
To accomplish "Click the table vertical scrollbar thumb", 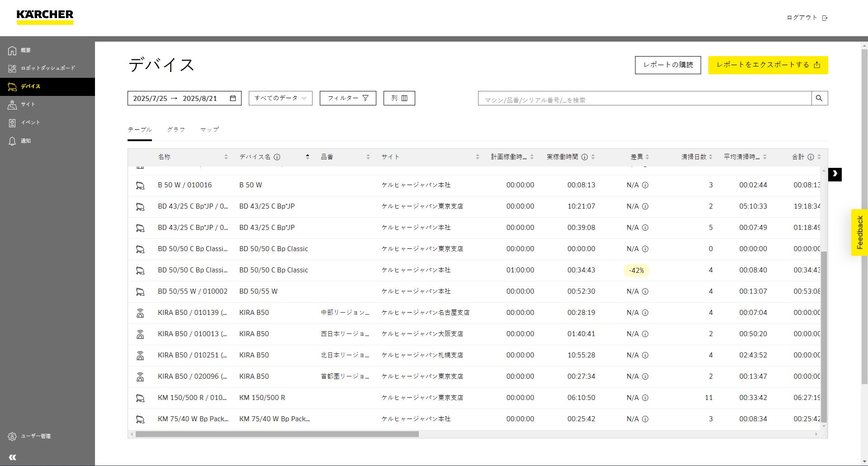I will [x=824, y=337].
